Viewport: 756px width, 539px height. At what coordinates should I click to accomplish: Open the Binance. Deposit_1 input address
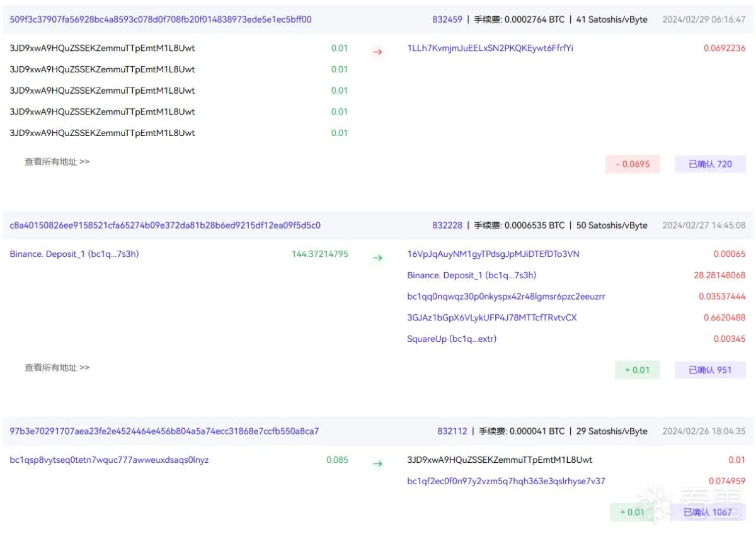(x=74, y=254)
